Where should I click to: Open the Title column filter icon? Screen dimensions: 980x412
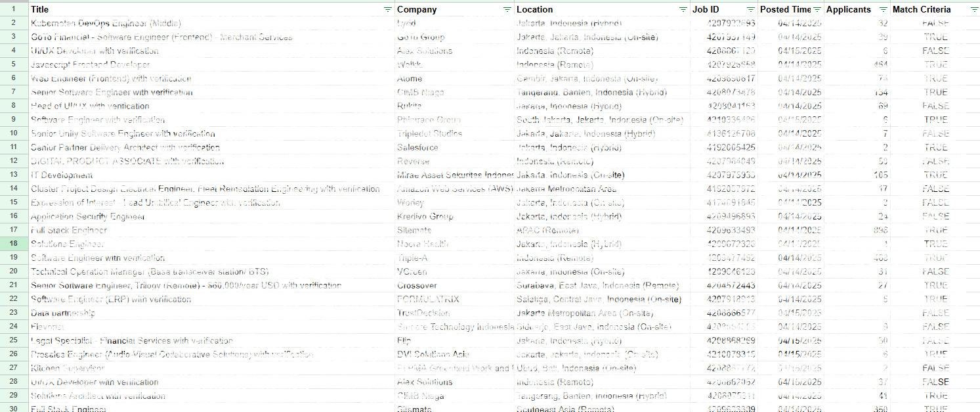tap(387, 10)
